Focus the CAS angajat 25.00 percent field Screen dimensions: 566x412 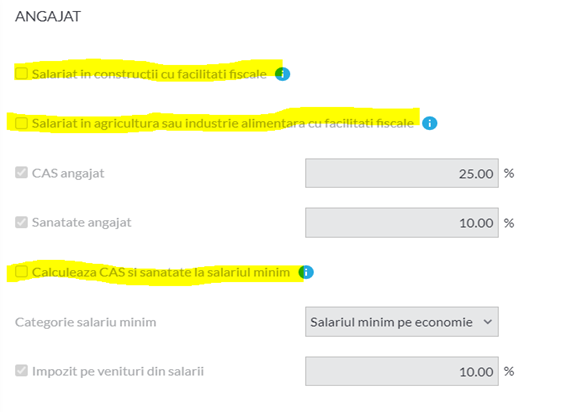(402, 173)
